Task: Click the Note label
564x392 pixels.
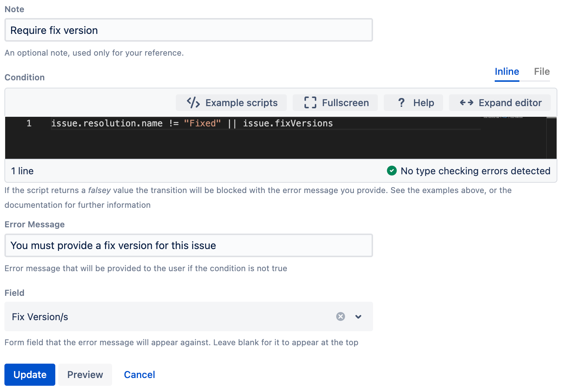Action: pos(14,9)
